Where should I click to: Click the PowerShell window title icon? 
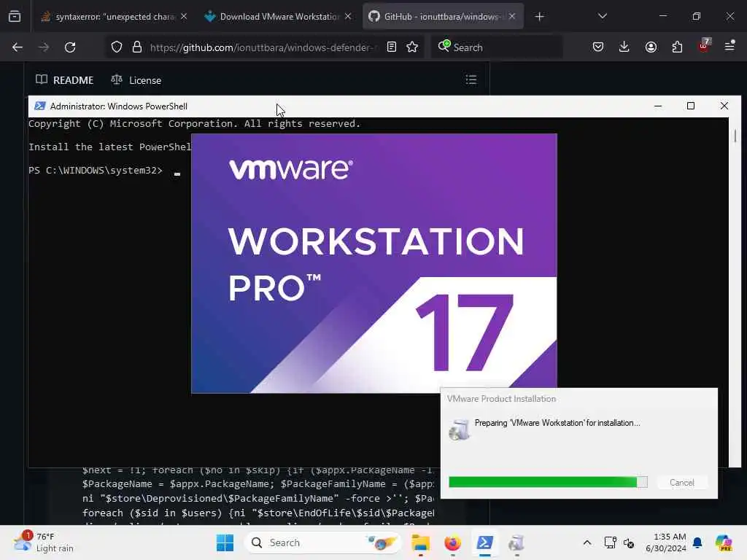coord(40,106)
